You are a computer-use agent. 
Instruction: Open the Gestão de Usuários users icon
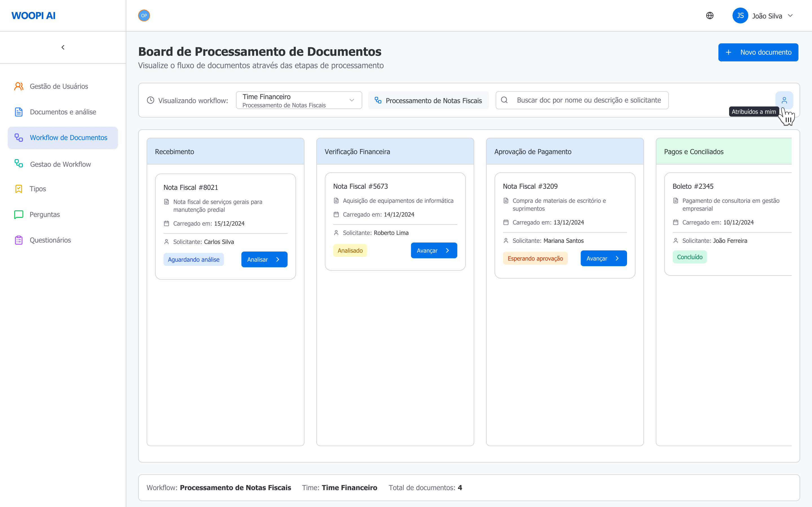pyautogui.click(x=18, y=86)
